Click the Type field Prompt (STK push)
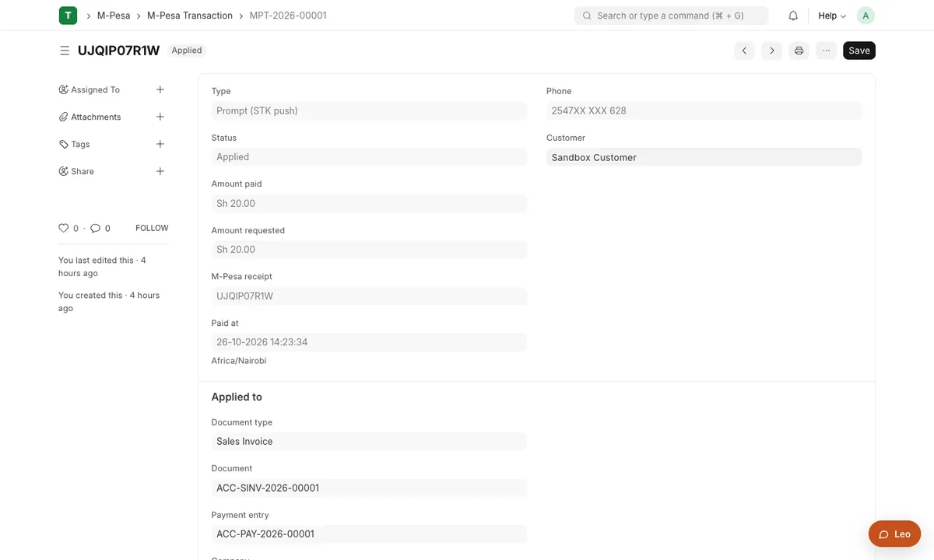The height and width of the screenshot is (560, 934). (369, 110)
